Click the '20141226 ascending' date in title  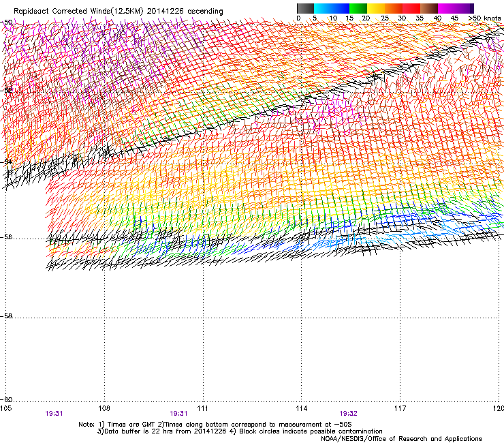point(185,12)
